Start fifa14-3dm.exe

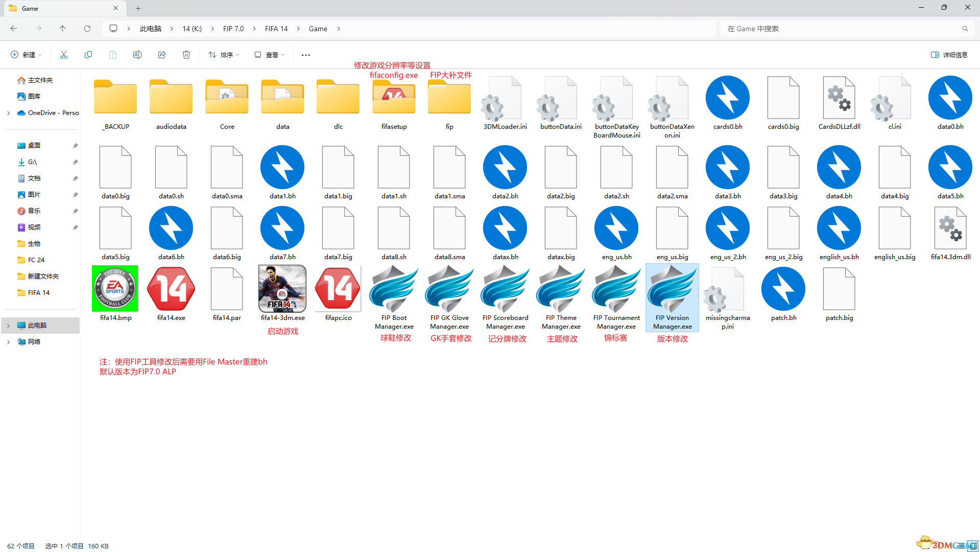pyautogui.click(x=282, y=289)
